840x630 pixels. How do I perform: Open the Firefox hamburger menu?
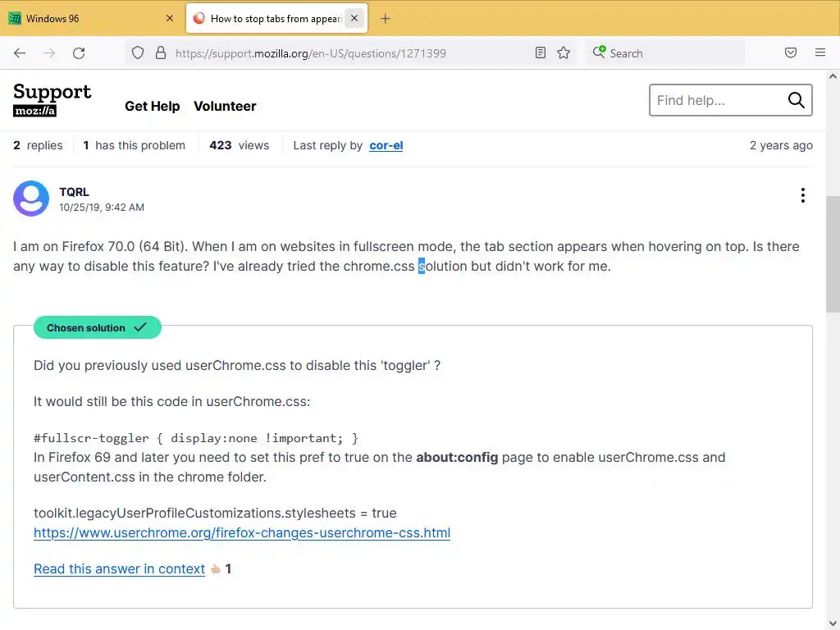pyautogui.click(x=820, y=52)
